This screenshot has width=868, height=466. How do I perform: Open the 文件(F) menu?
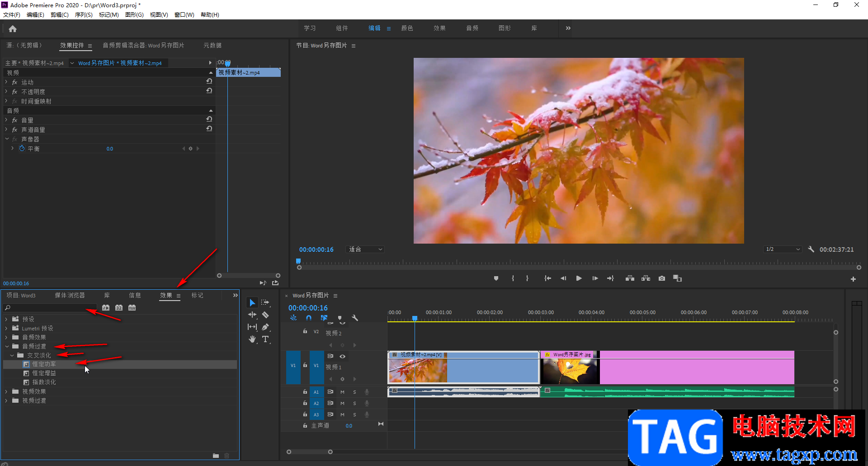click(x=12, y=15)
